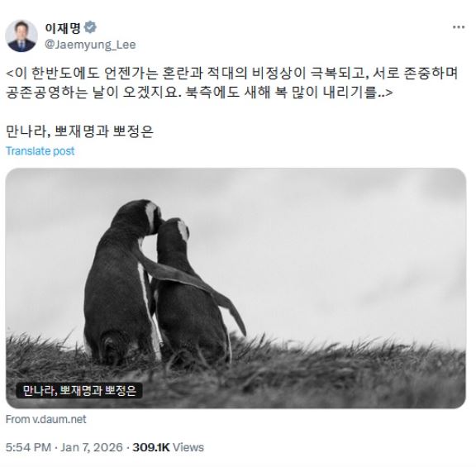Open the From v.daum.net source link
Image resolution: width=476 pixels, height=467 pixels.
(x=45, y=419)
